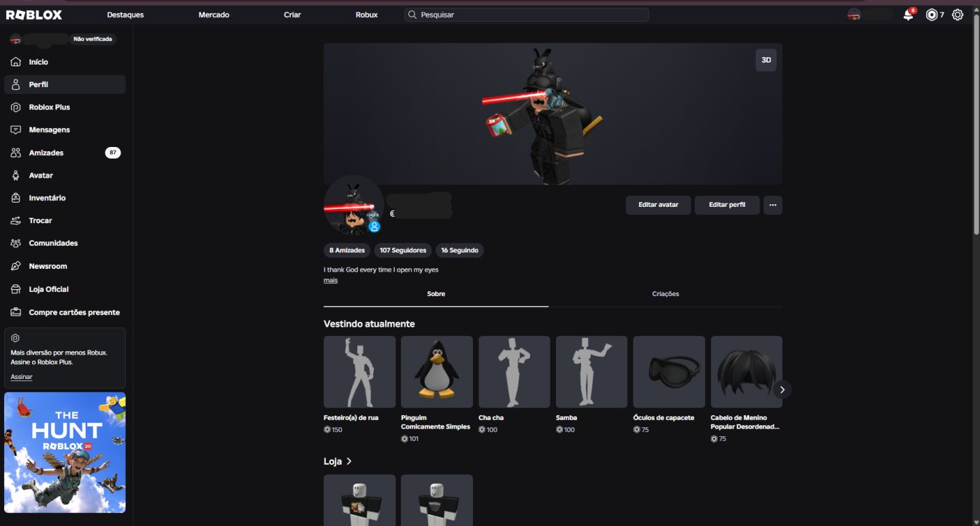Open Cabelo de Menino Popular thumbnail
980x526 pixels.
tap(747, 372)
